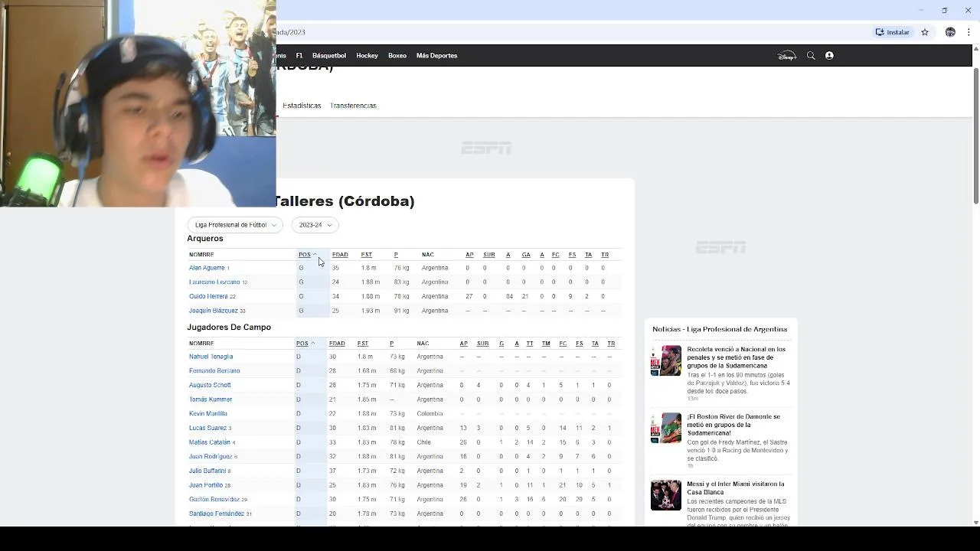Open Kevin Mantilla player page
Viewport: 980px width, 551px height.
tap(208, 414)
